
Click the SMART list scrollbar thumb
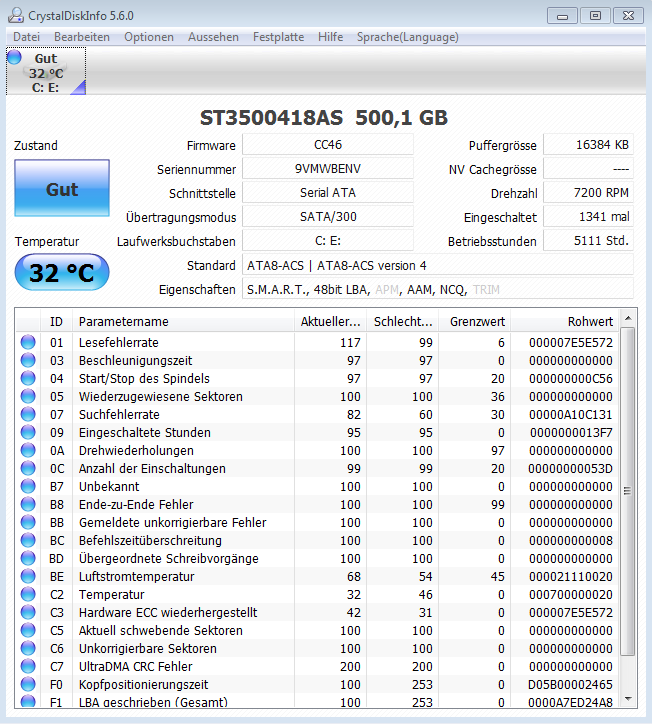point(627,491)
